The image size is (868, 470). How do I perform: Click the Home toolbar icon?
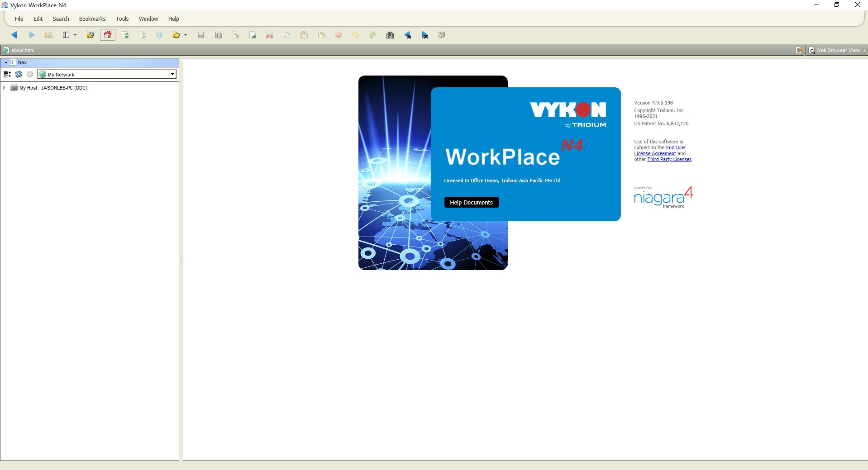(108, 35)
